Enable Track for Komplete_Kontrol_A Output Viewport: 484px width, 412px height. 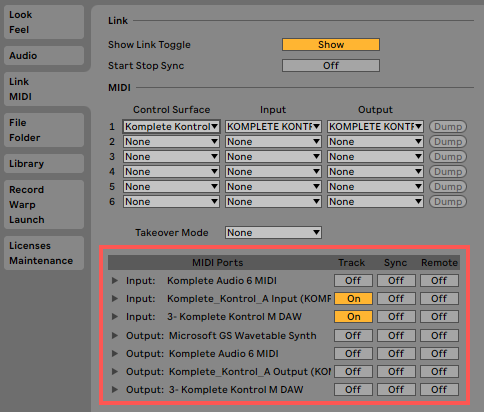coord(353,372)
